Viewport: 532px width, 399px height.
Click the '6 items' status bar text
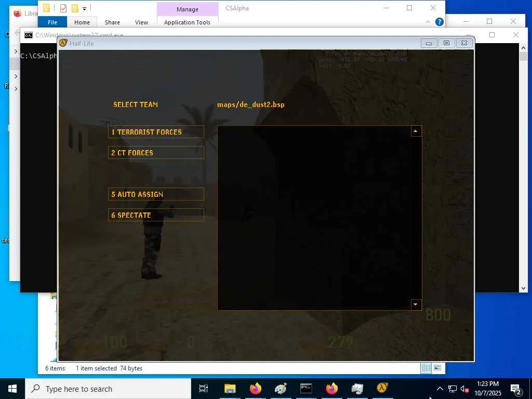[x=55, y=368]
